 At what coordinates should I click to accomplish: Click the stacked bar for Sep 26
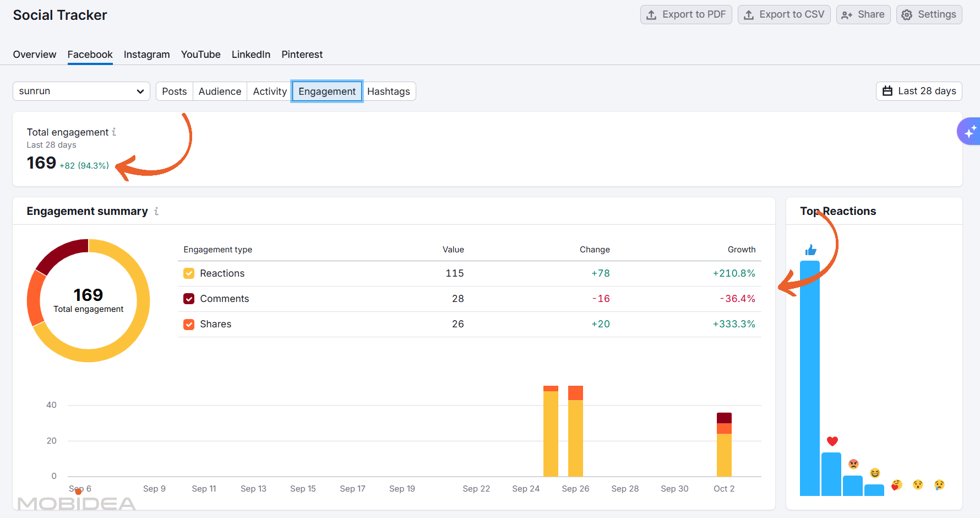click(575, 435)
